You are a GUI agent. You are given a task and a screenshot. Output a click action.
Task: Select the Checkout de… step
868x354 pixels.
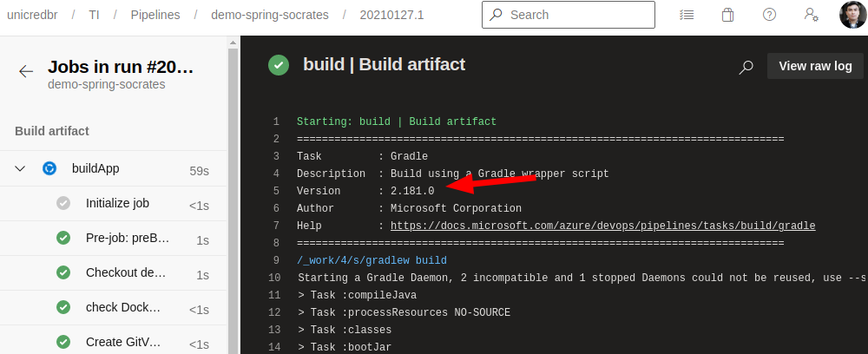[x=113, y=272]
